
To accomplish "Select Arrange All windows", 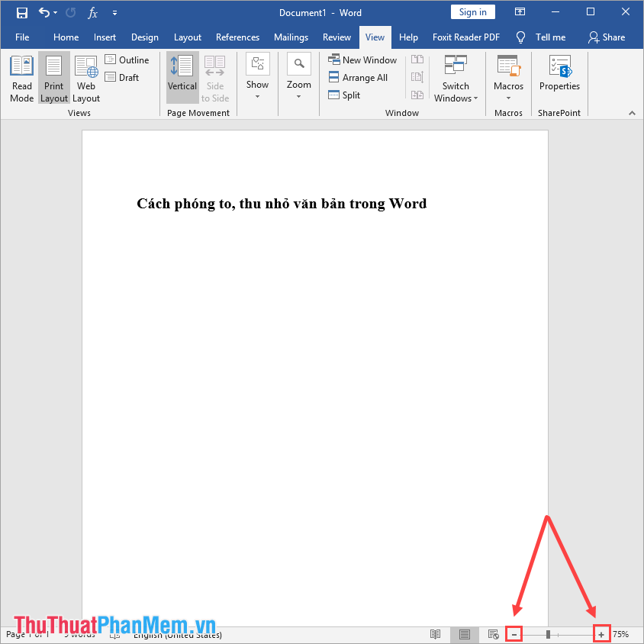I will 359,77.
